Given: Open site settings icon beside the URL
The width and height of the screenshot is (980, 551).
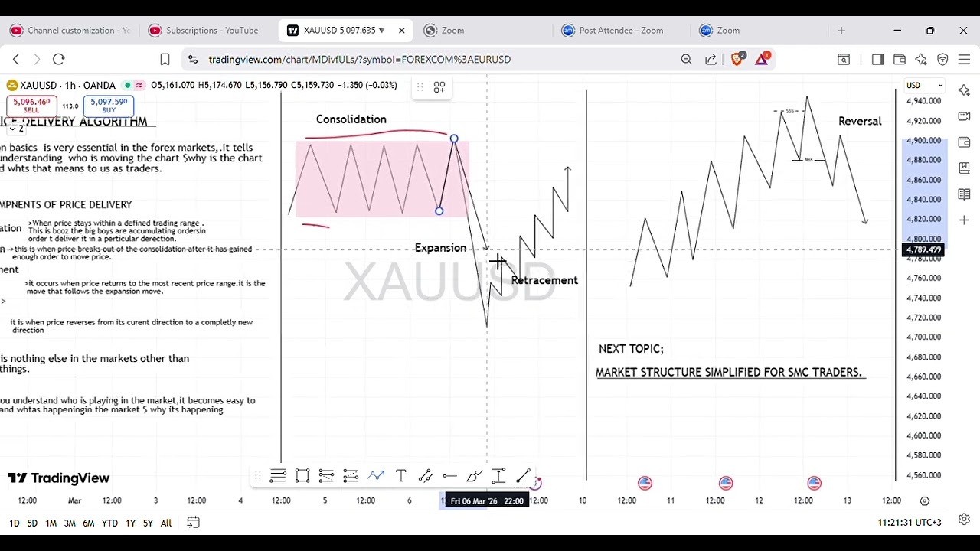Looking at the screenshot, I should click(193, 59).
